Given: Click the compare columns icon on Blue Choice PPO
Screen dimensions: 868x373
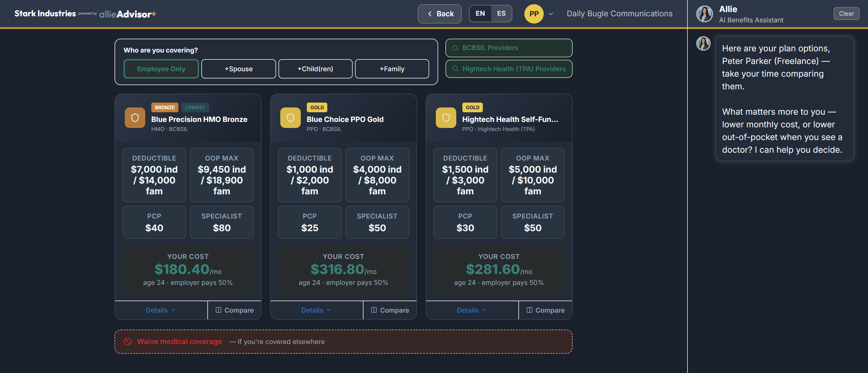Looking at the screenshot, I should click(374, 310).
